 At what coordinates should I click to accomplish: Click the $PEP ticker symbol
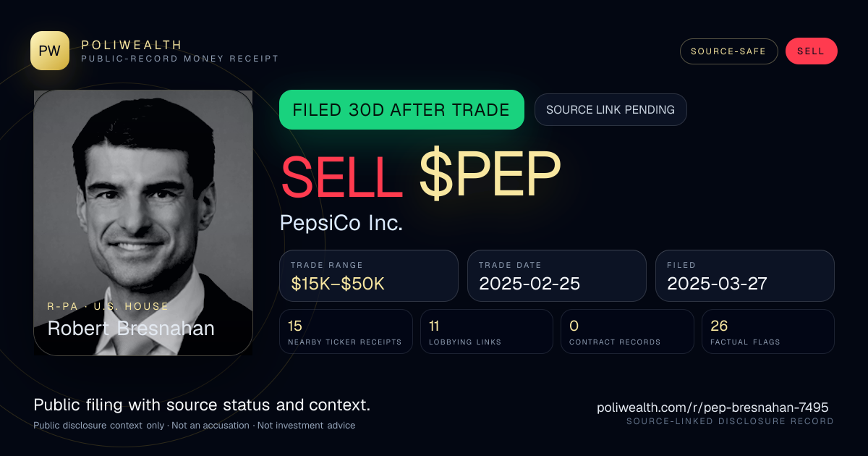tap(490, 176)
